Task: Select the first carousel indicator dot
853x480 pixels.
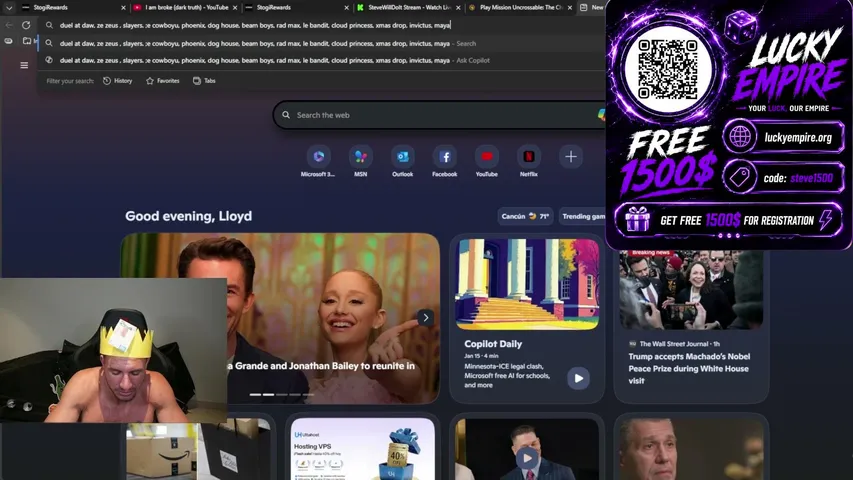Action: pos(255,395)
